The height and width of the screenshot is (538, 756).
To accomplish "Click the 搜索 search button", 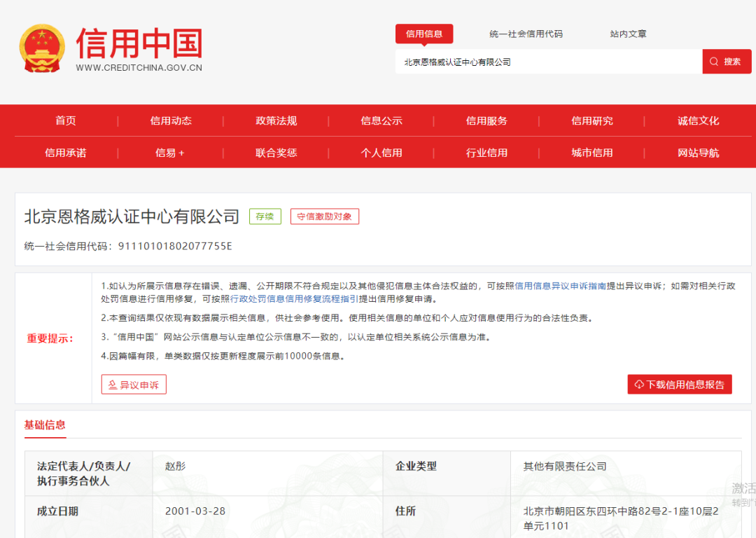I will (x=727, y=61).
